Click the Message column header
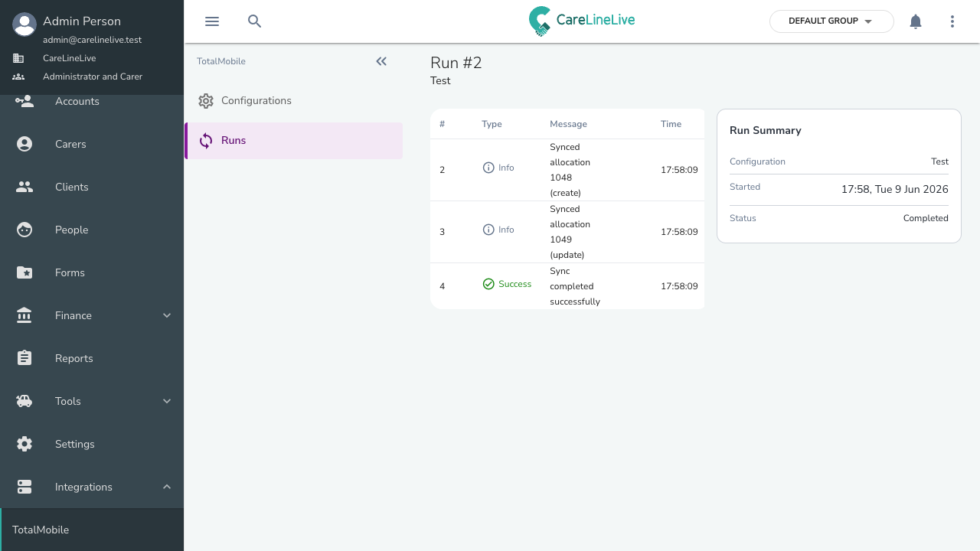 [x=568, y=124]
